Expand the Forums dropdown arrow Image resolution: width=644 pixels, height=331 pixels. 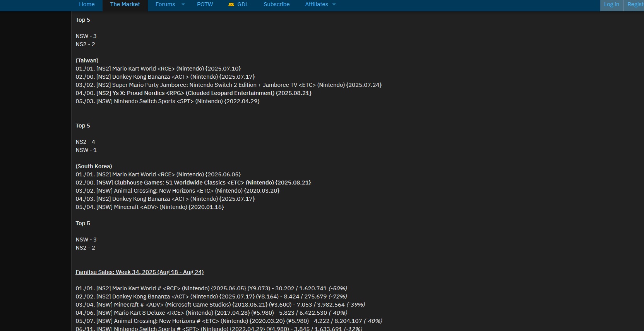click(183, 4)
